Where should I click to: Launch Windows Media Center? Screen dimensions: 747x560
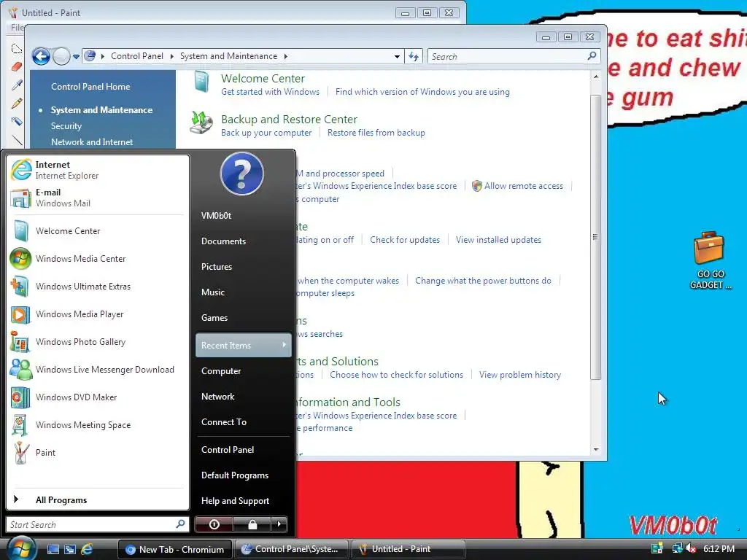(x=98, y=259)
